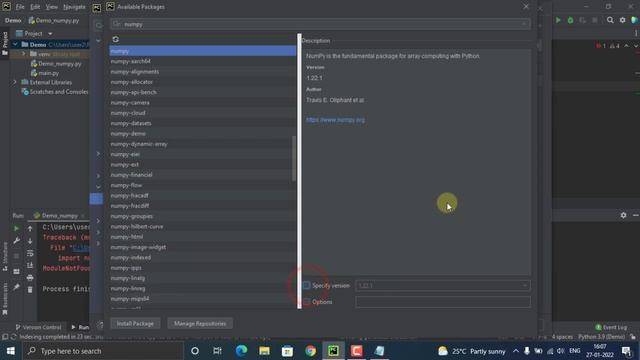Click the Install Package button

(x=135, y=323)
